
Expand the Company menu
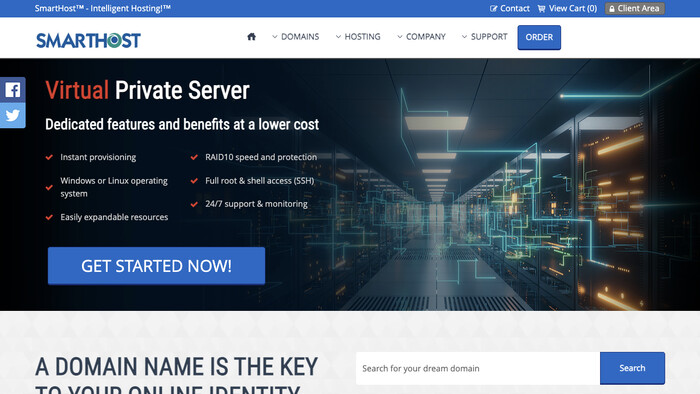(x=421, y=37)
